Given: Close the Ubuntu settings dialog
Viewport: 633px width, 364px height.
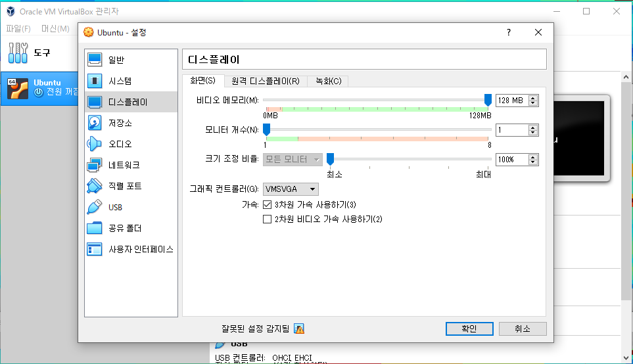Looking at the screenshot, I should click(x=538, y=32).
